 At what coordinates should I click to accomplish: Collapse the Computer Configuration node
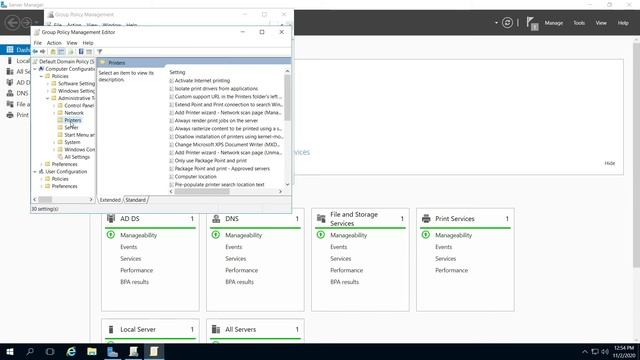coord(35,69)
